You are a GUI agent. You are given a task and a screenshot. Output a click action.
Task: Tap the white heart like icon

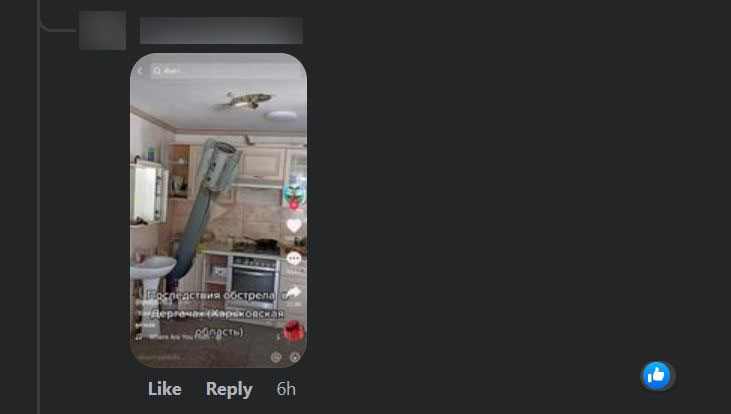click(x=294, y=226)
